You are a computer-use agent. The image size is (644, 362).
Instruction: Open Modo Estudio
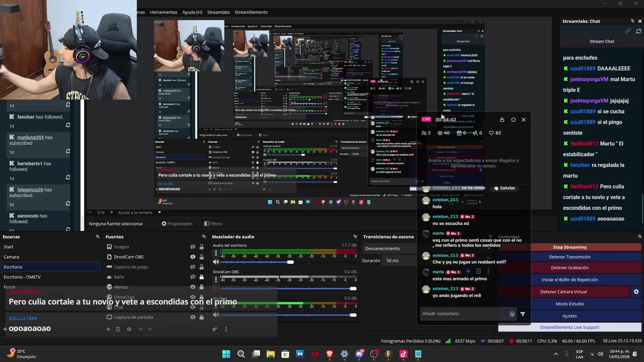click(x=570, y=304)
